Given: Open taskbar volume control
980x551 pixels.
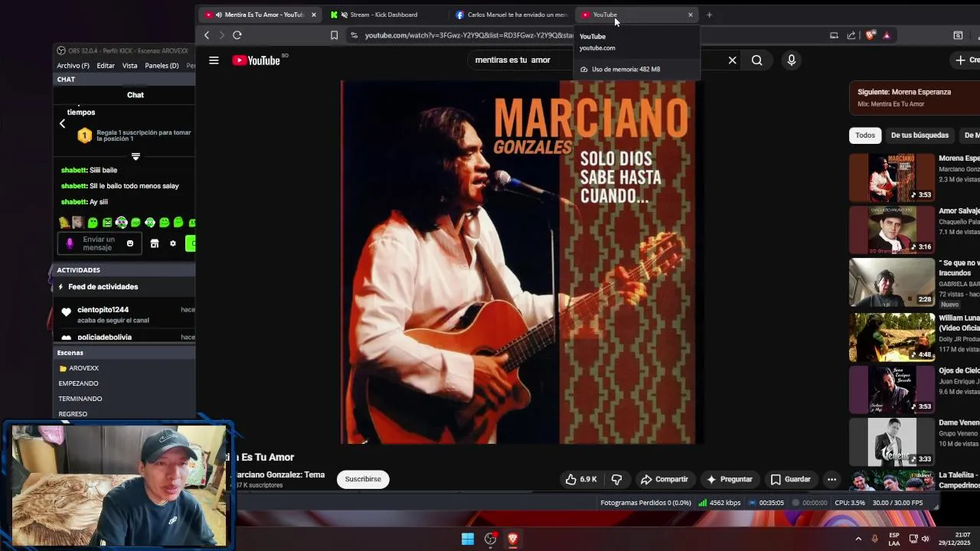Looking at the screenshot, I should pos(925,539).
